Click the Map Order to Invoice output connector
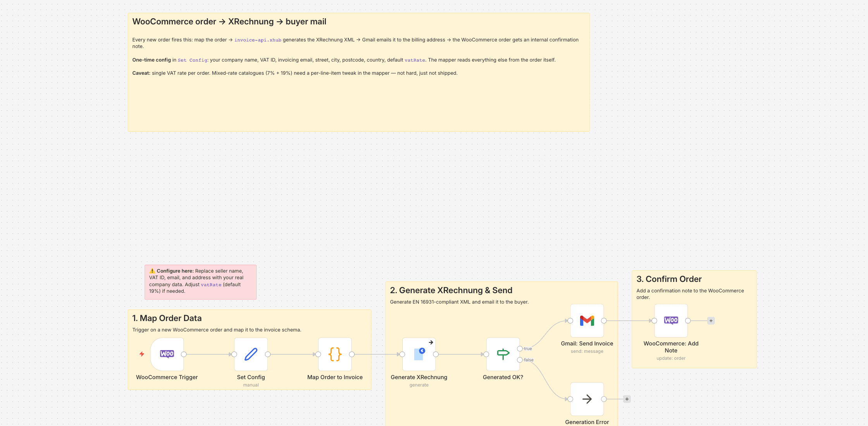The image size is (868, 426). 352,354
